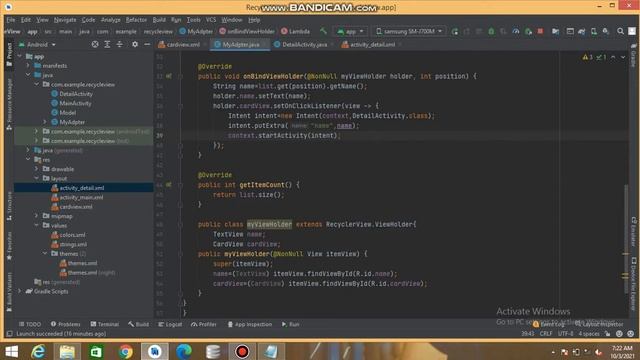640x360 pixels.
Task: Click Select Opened File target icon
Action: [95, 44]
